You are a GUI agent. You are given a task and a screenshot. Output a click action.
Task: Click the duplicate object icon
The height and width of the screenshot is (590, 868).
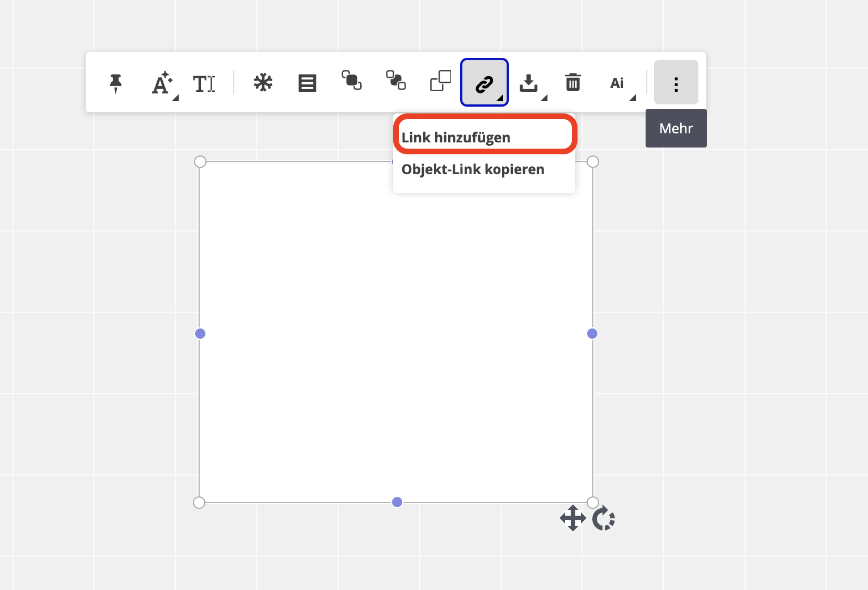(440, 81)
